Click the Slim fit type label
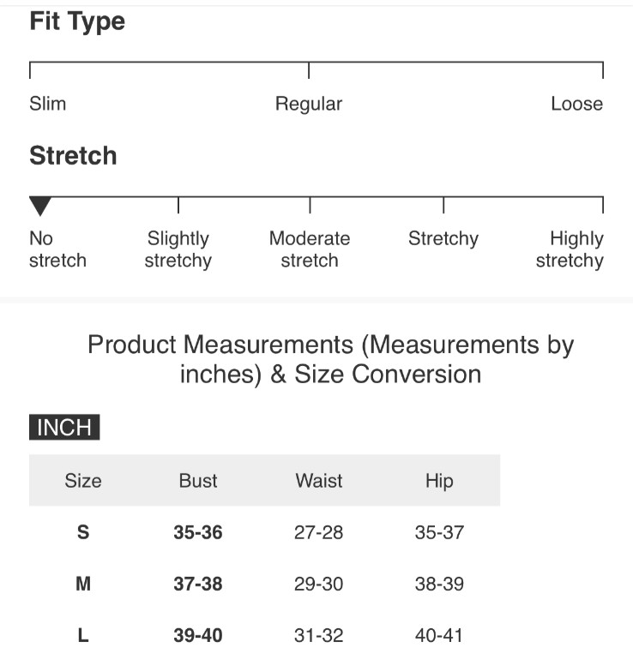The height and width of the screenshot is (672, 633). coord(48,104)
